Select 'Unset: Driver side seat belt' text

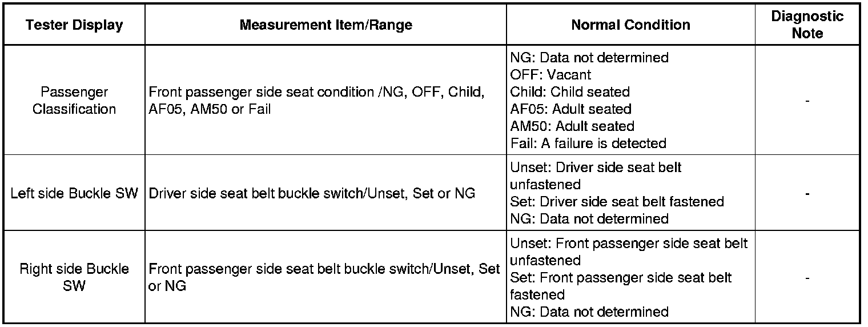596,168
